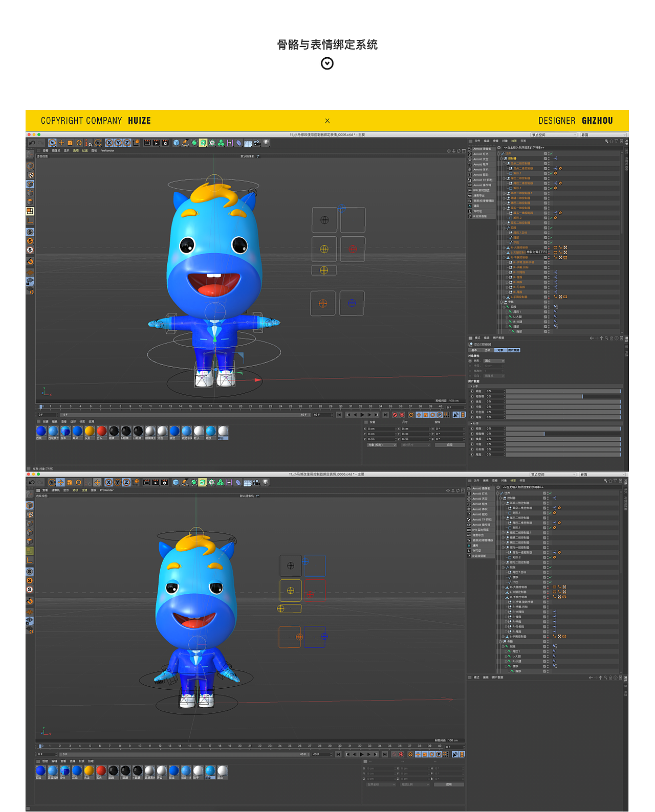Toggle Z-axis lock in lower window
Image resolution: width=655 pixels, height=812 pixels.
tap(126, 482)
